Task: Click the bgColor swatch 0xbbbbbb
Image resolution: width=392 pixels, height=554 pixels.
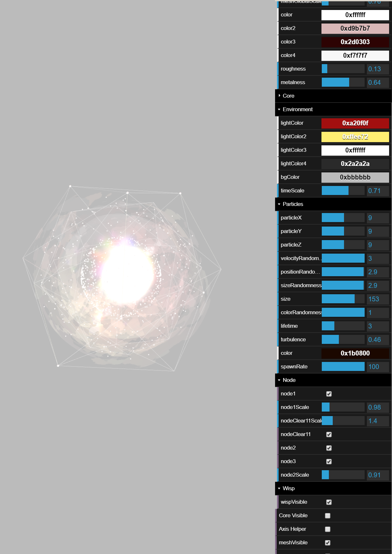Action: click(355, 177)
